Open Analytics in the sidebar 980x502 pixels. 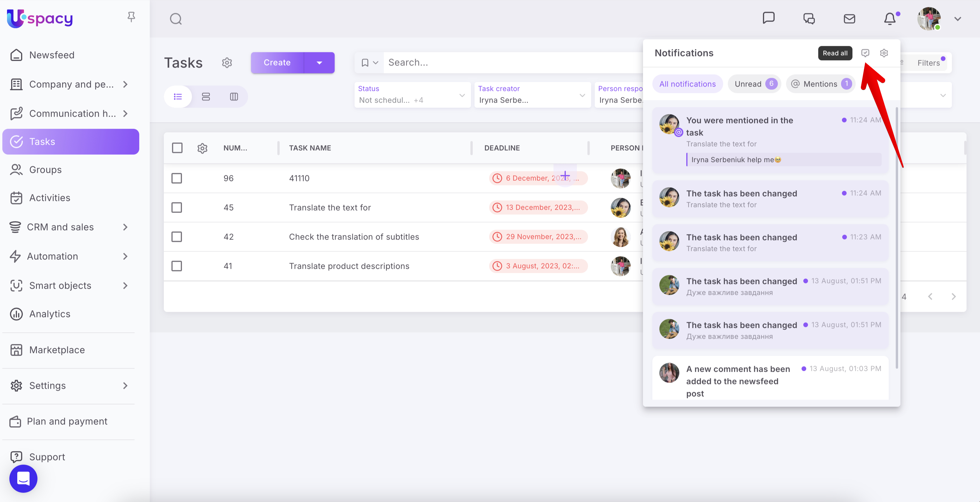[50, 314]
